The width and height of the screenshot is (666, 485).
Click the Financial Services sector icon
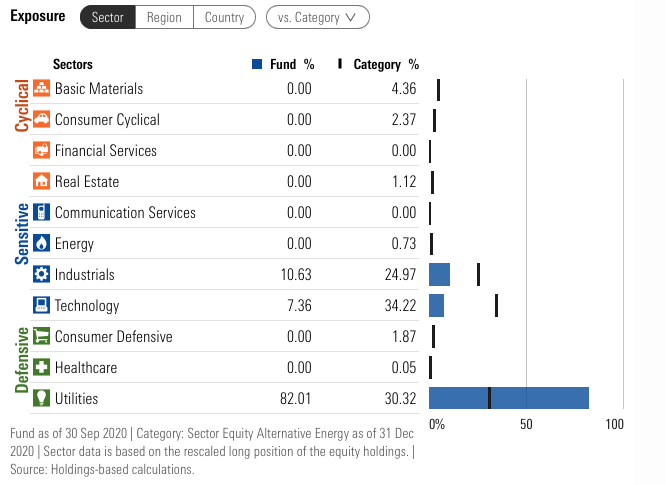[42, 151]
